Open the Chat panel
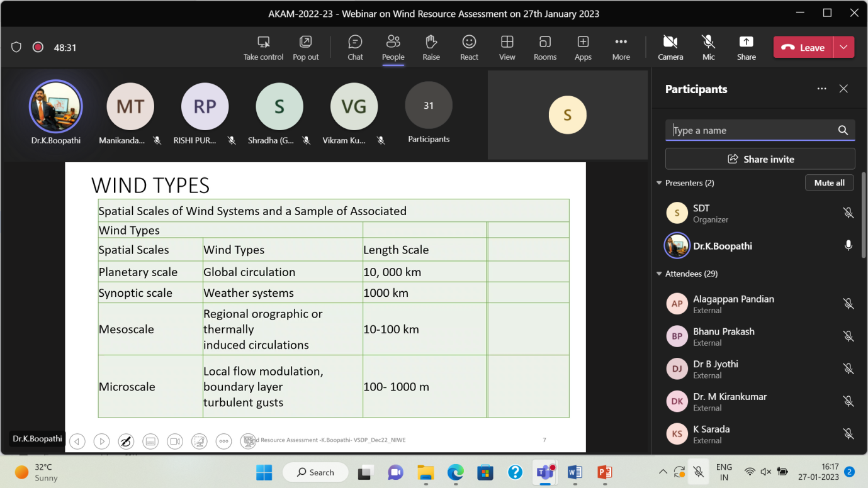 (x=355, y=47)
